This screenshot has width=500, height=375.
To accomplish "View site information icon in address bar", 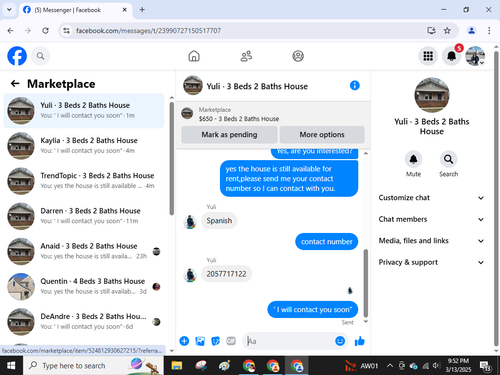I will (67, 31).
